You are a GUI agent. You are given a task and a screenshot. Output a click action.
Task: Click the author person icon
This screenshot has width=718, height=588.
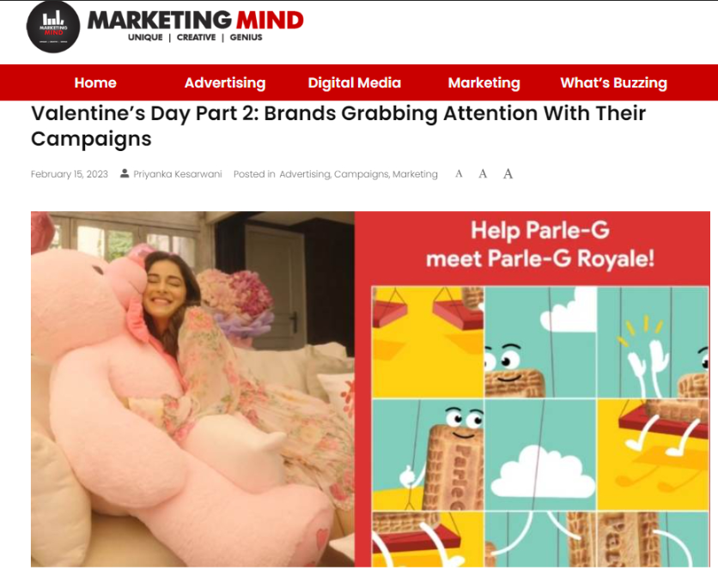(x=124, y=173)
